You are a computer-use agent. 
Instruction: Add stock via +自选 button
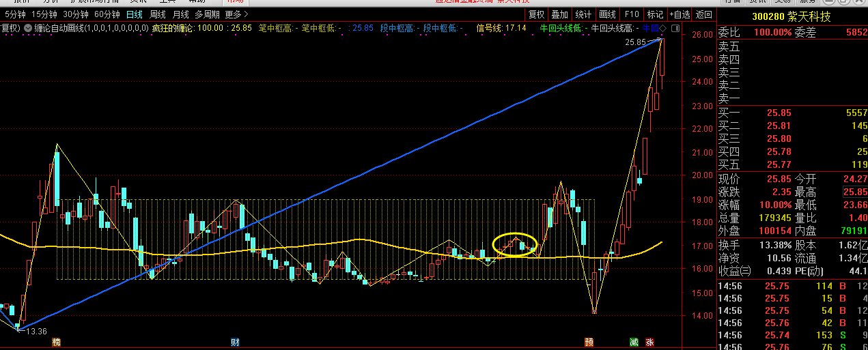680,14
